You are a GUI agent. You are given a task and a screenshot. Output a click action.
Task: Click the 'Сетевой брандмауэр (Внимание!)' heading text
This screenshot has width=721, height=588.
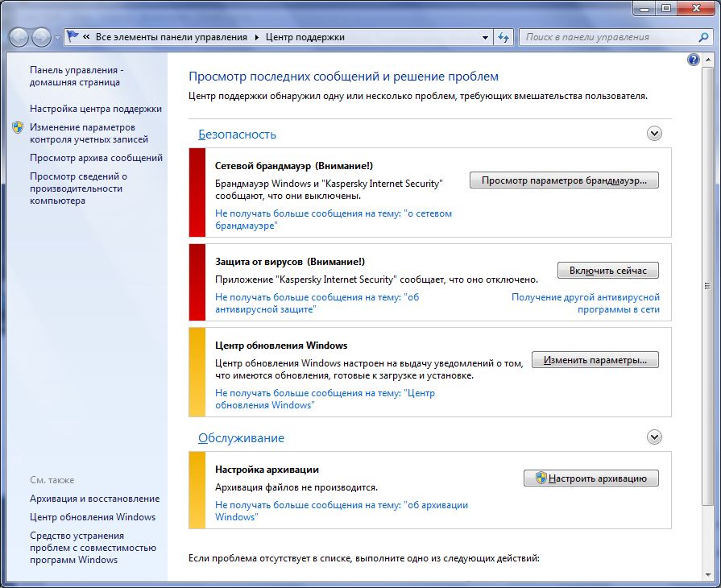(294, 166)
